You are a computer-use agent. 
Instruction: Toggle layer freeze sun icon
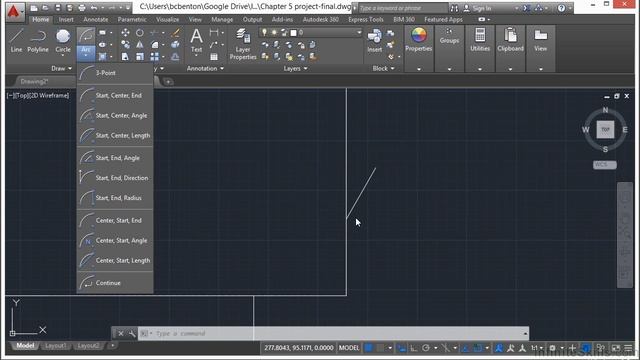pyautogui.click(x=274, y=32)
